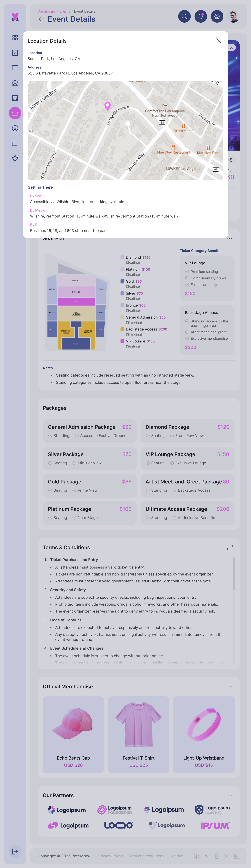This screenshot has width=251, height=868.
Task: Open notifications via the bell icon
Action: [x=200, y=16]
